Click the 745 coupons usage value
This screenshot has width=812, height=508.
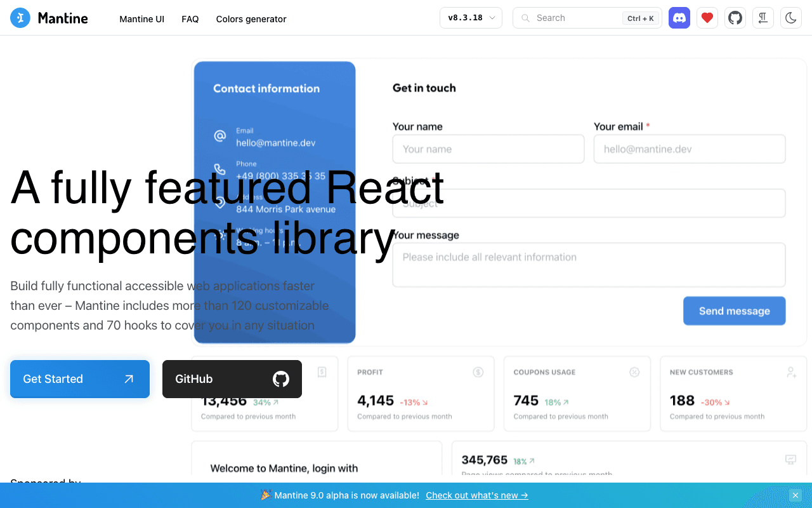click(x=526, y=401)
